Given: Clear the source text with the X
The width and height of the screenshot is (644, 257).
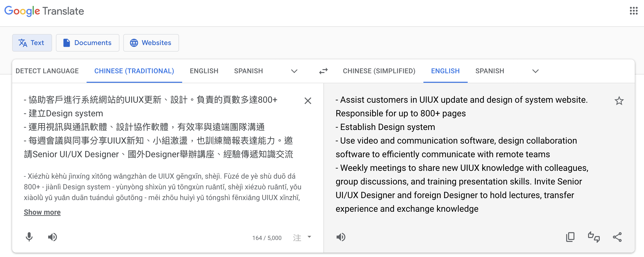Looking at the screenshot, I should pos(308,101).
